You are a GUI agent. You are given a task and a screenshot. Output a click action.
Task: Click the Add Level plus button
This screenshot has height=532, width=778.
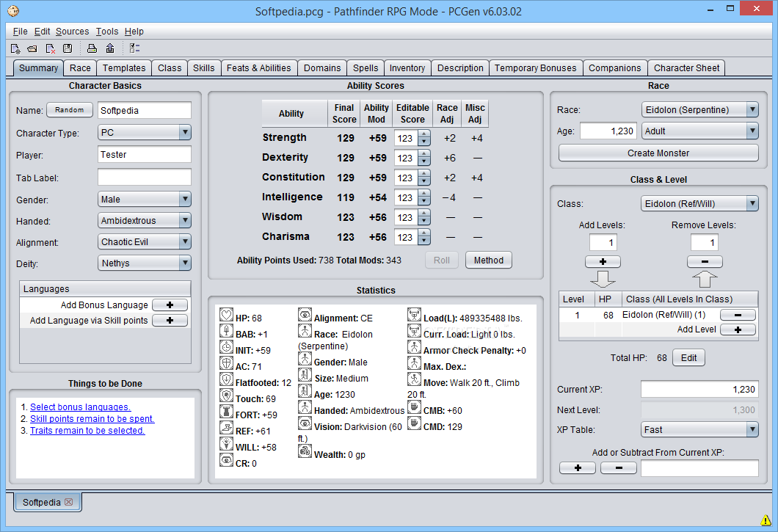click(738, 329)
